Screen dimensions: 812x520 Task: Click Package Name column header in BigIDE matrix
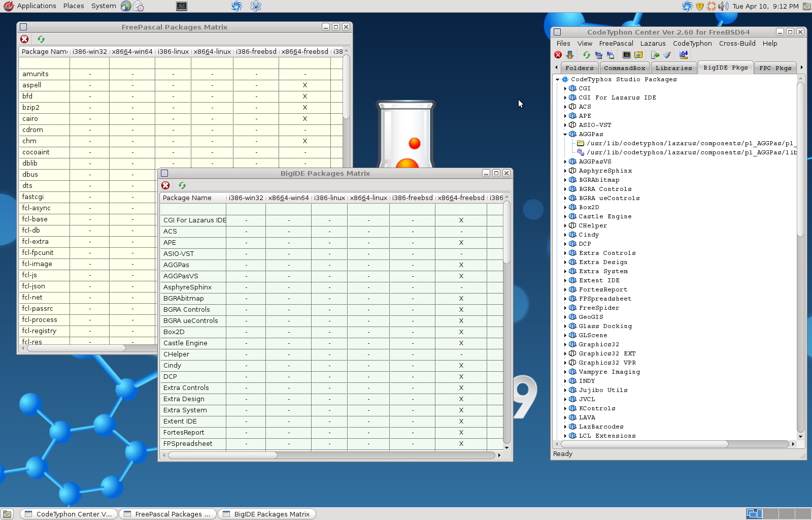tap(193, 198)
